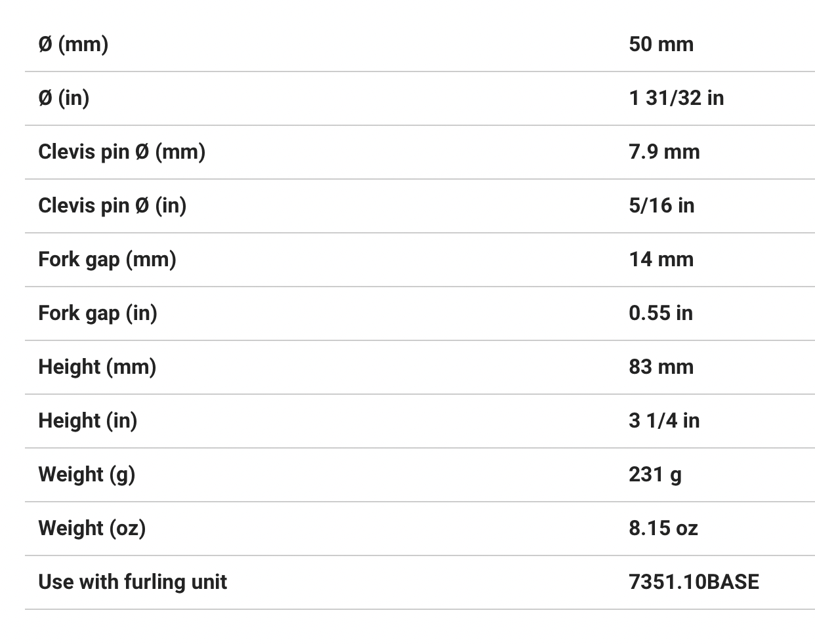Click the "Use with furling unit" label
The height and width of the screenshot is (644, 815).
[x=133, y=582]
